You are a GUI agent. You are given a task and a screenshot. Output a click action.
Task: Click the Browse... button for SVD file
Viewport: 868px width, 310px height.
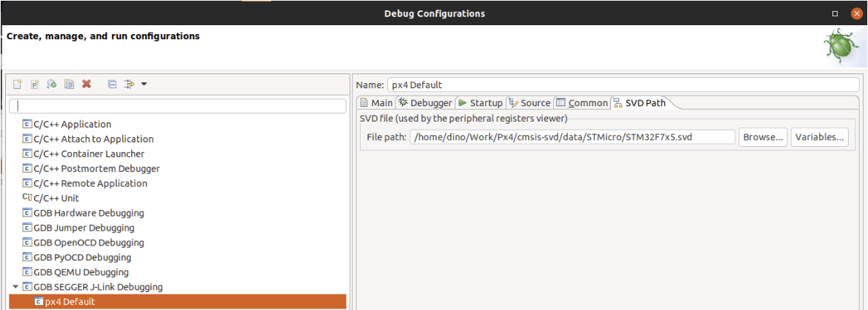(x=763, y=137)
